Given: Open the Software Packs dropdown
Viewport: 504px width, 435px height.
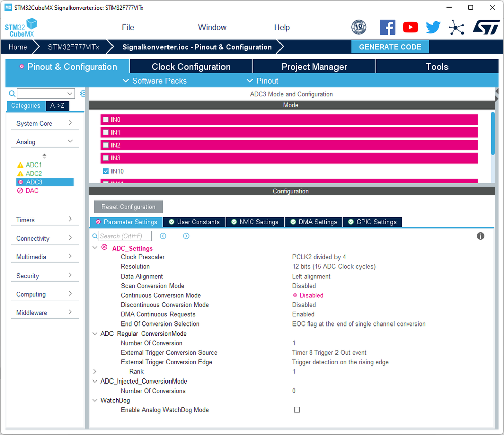Looking at the screenshot, I should (154, 81).
